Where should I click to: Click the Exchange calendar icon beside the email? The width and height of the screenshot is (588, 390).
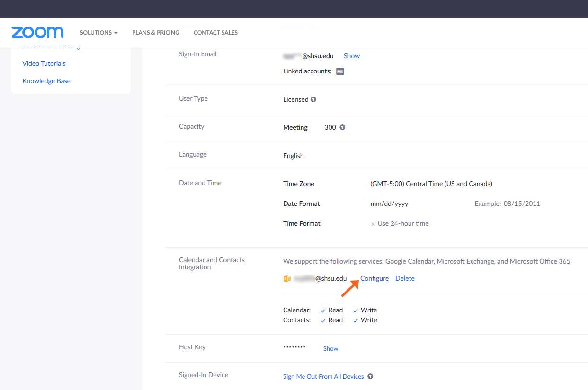(x=286, y=278)
